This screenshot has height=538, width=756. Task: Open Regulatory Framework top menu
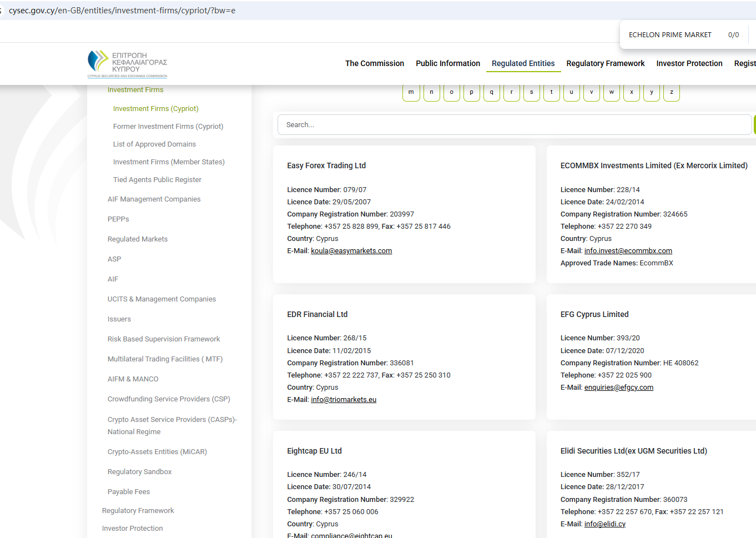(605, 63)
